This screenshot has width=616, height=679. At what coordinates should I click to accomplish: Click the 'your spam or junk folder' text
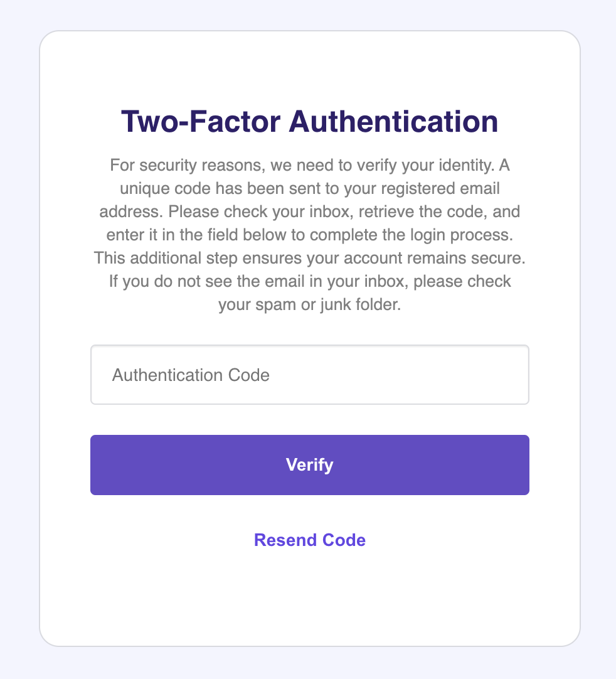point(309,304)
